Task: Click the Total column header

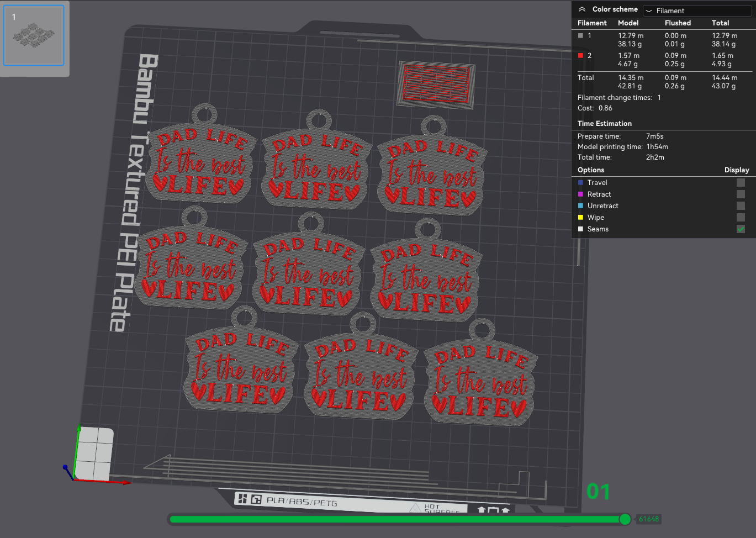Action: (x=720, y=23)
